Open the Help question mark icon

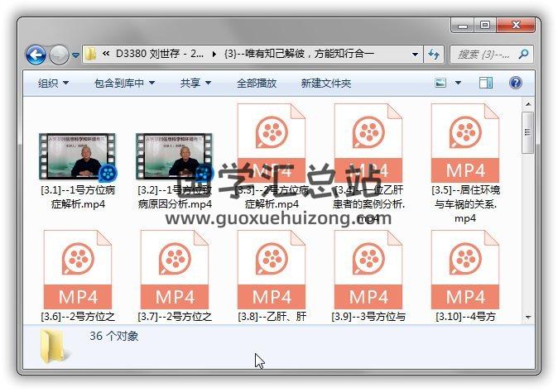pyautogui.click(x=515, y=83)
